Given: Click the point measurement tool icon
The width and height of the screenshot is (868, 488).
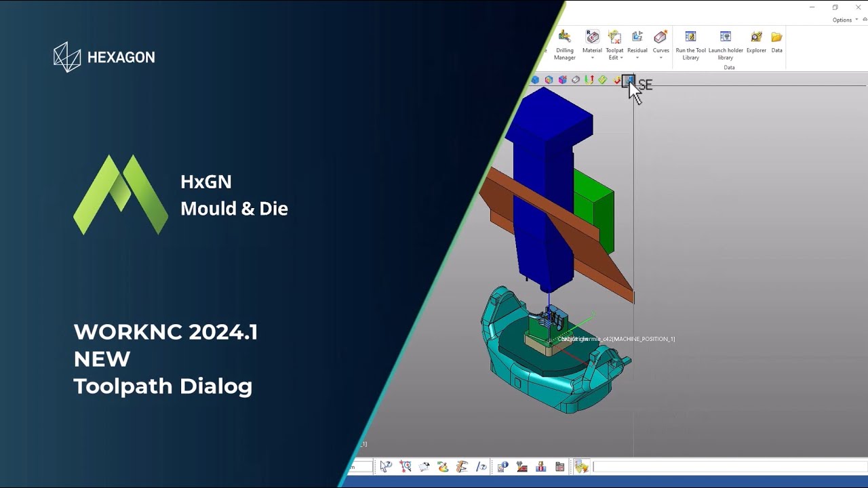Looking at the screenshot, I should (406, 466).
